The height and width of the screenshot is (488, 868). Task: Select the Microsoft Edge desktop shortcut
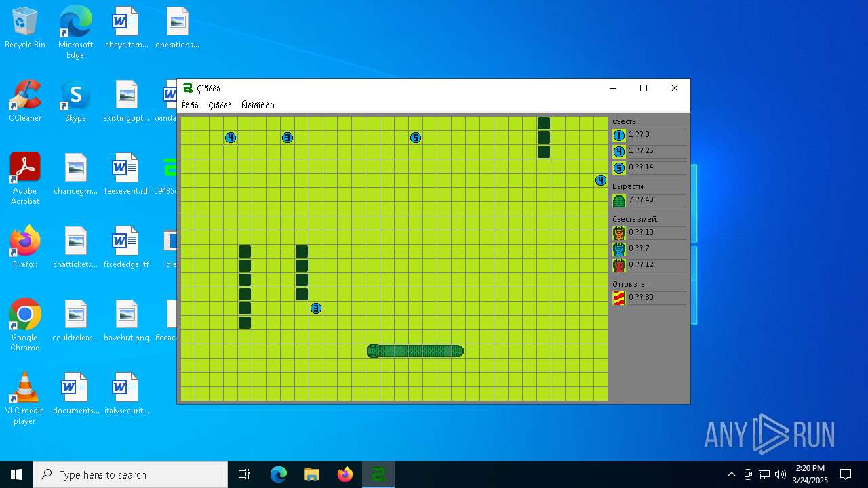(75, 33)
